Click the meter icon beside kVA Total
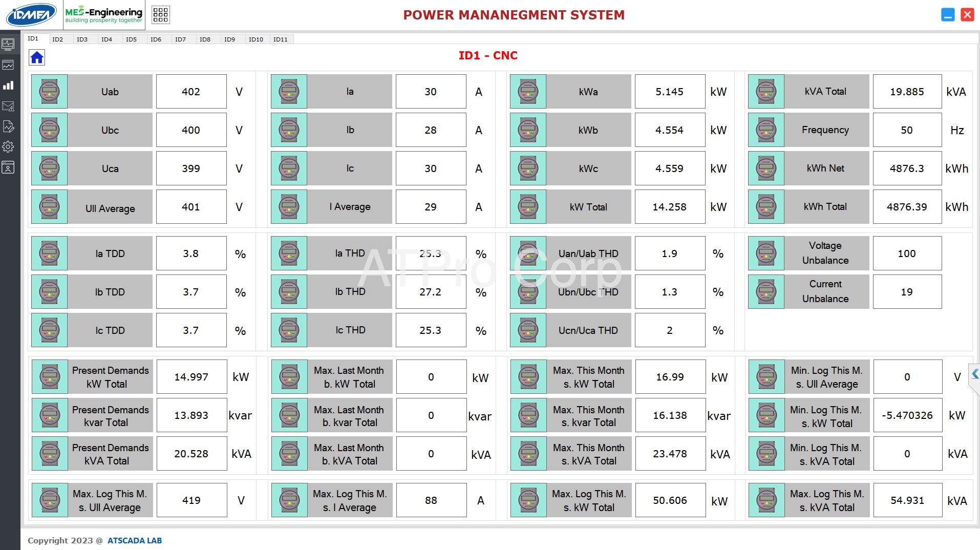The width and height of the screenshot is (980, 550). point(766,92)
